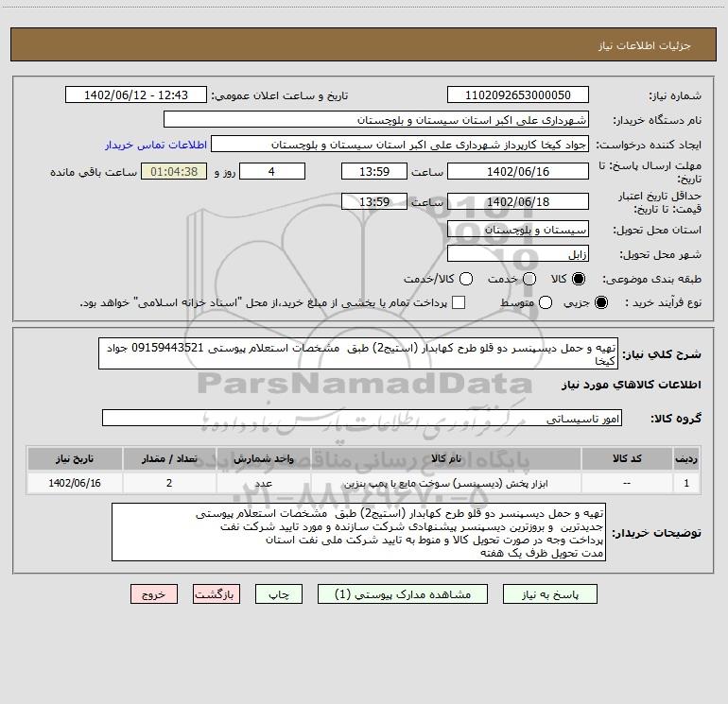Click row number 1 in ردیف column

[x=686, y=483]
